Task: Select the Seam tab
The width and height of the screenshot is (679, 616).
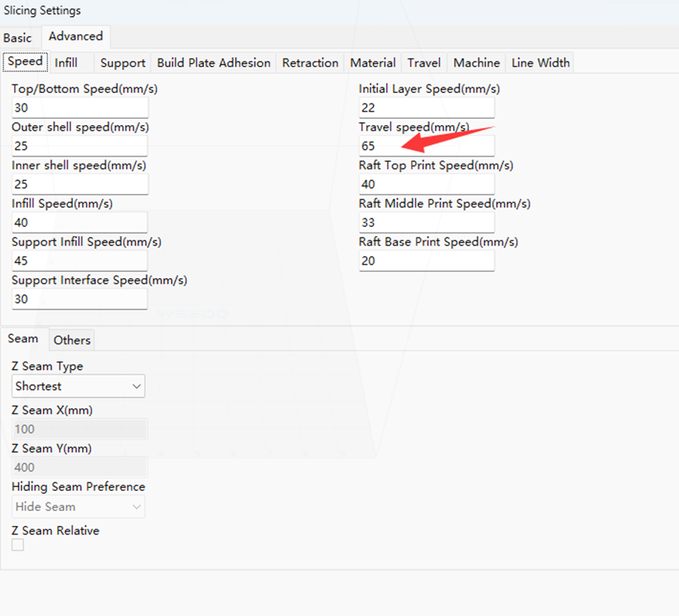Action: pyautogui.click(x=23, y=338)
